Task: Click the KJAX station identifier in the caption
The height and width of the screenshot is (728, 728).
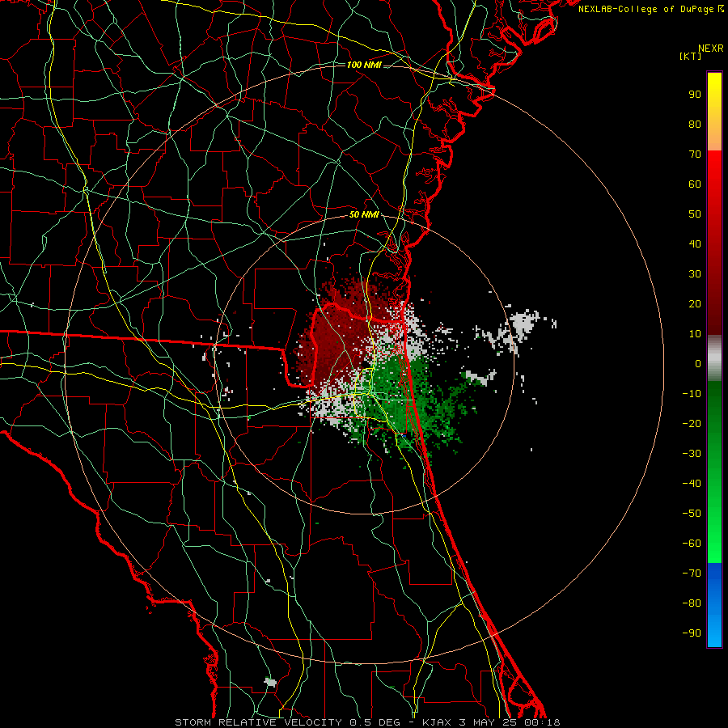Action: point(438,722)
